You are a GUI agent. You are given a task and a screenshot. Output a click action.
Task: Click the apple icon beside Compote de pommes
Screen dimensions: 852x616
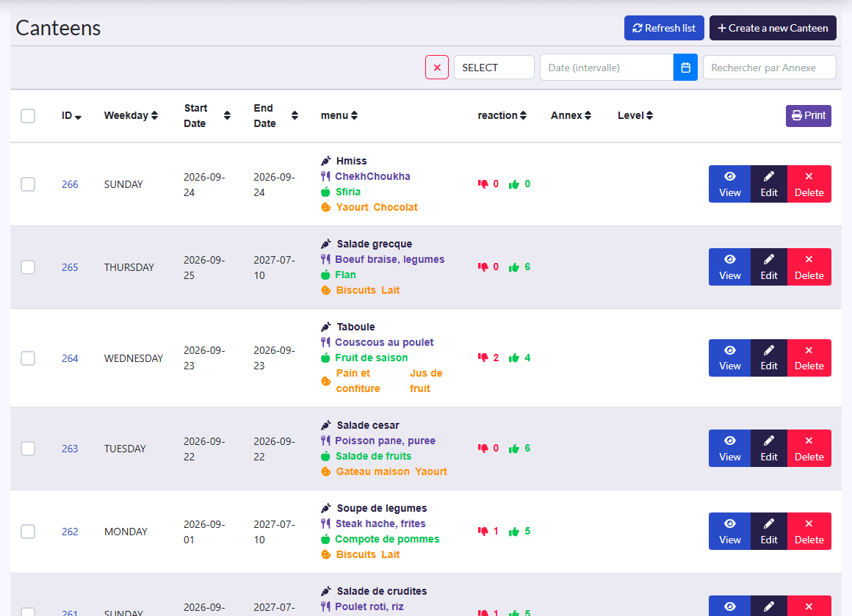tap(325, 539)
